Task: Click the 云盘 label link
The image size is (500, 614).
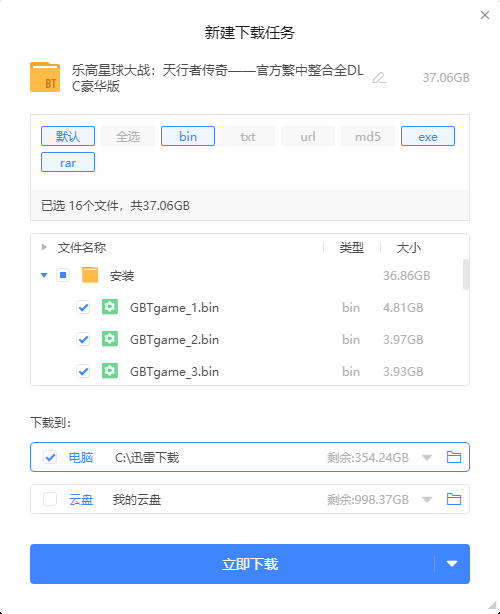Action: click(81, 500)
